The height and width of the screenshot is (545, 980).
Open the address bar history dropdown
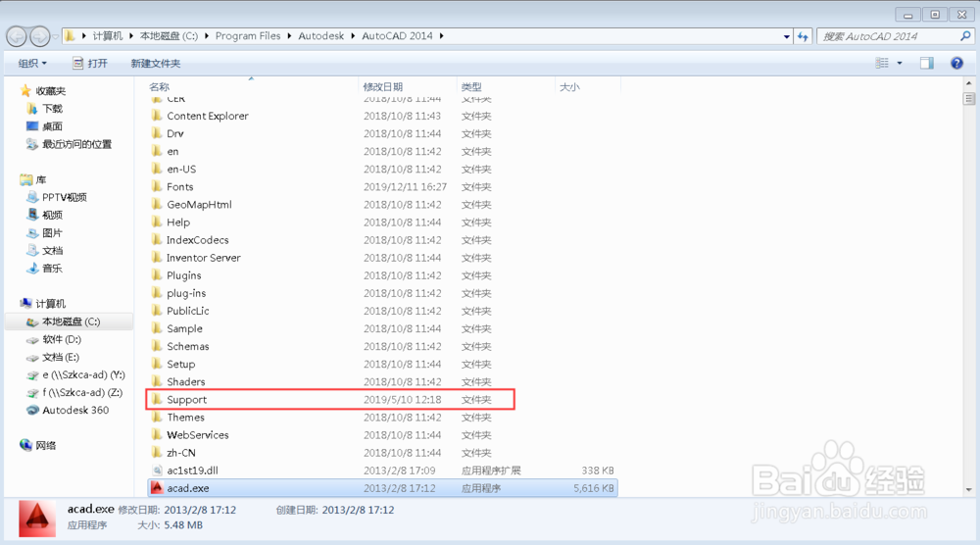coord(787,37)
